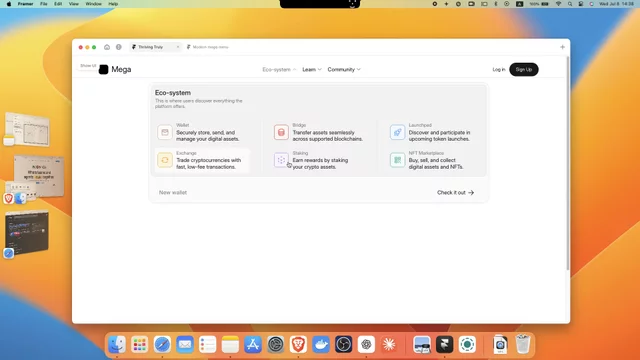Select the chart window thumbnail in Stage Manager
The width and height of the screenshot is (640, 360).
(x=28, y=130)
